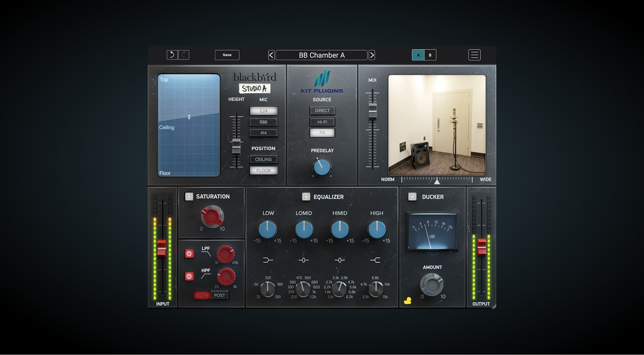Click the red OUTPUT fader handle
The image size is (644, 355).
point(482,247)
